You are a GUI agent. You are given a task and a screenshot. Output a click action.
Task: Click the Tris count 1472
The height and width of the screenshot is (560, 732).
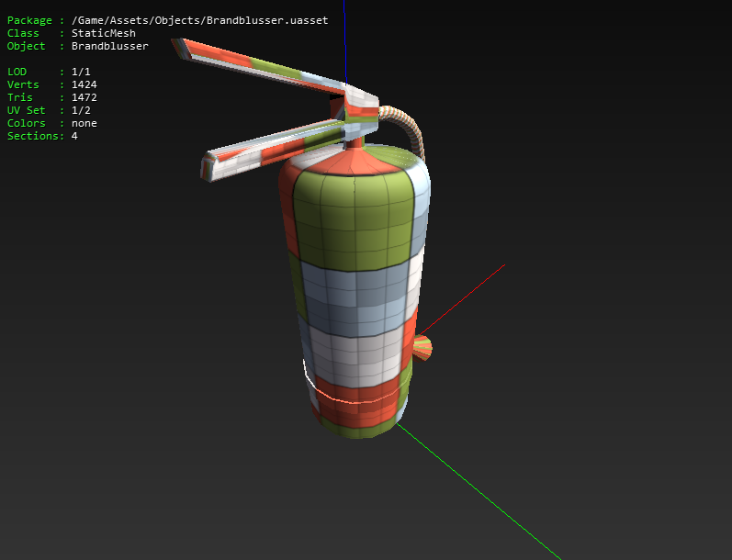84,97
